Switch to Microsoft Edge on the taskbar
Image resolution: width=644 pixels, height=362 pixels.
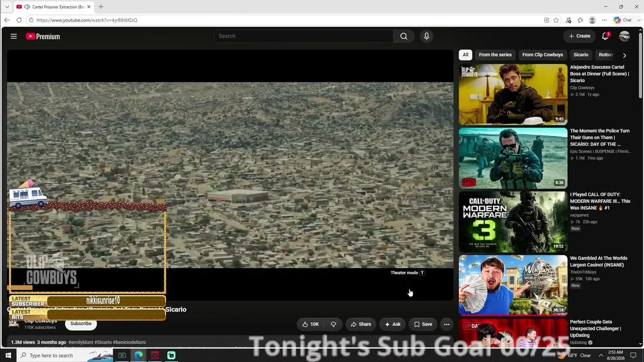[138, 355]
